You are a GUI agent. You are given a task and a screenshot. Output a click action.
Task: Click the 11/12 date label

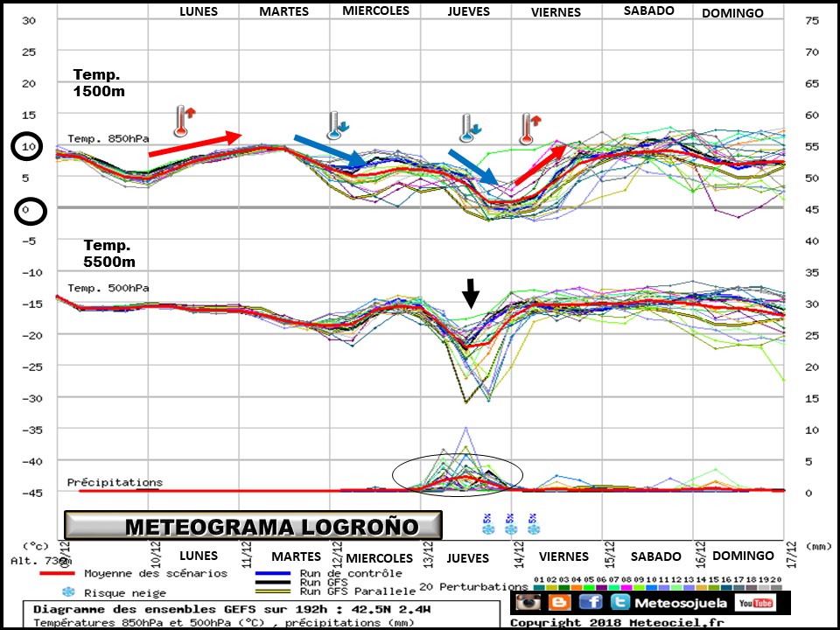click(x=247, y=554)
